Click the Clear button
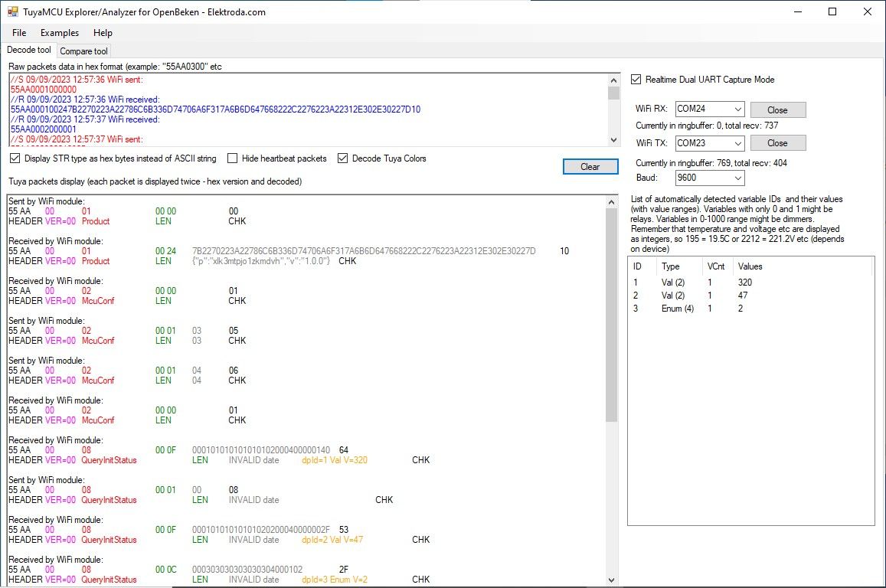The height and width of the screenshot is (588, 886). click(x=590, y=167)
